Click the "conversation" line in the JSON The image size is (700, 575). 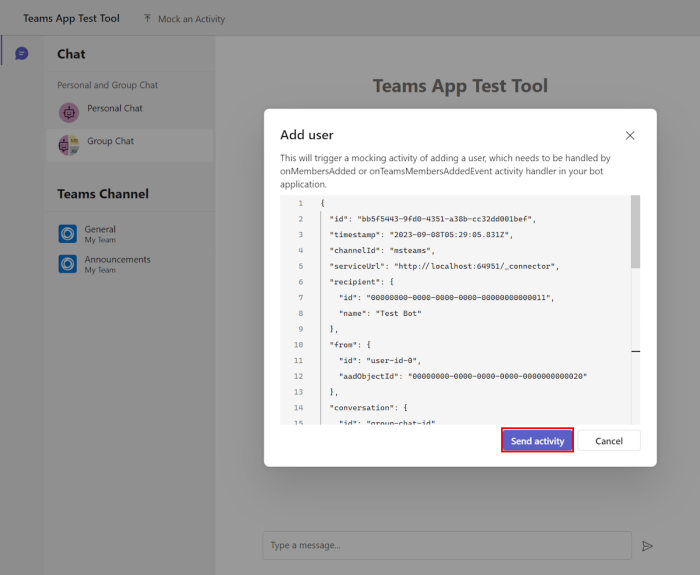tap(368, 408)
